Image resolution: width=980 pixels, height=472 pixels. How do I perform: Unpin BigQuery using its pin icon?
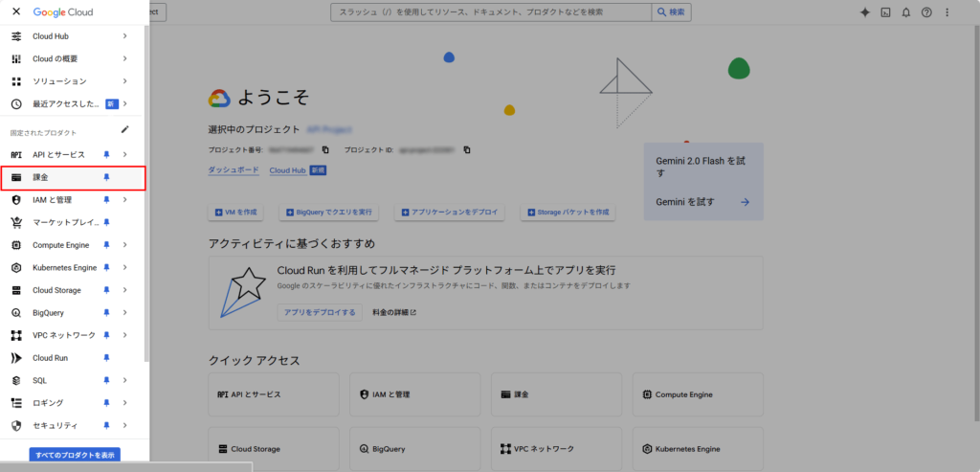pos(107,312)
